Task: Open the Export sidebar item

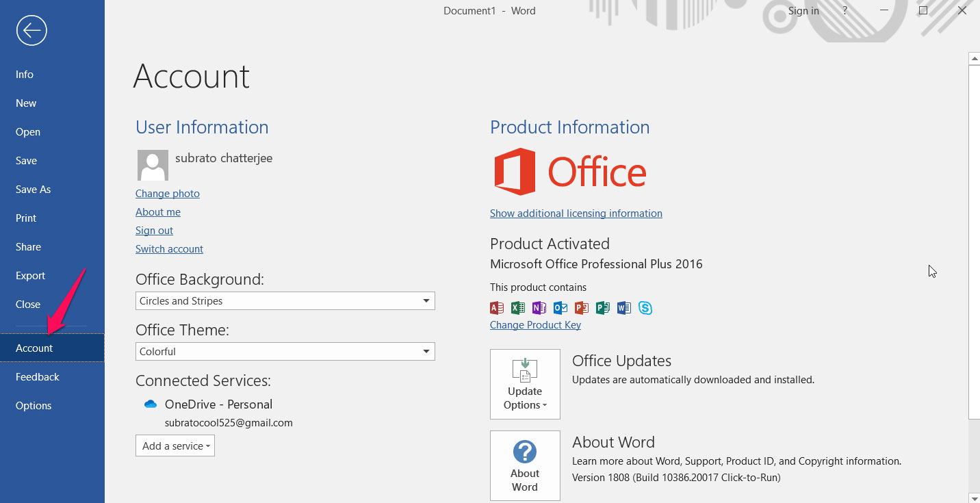Action: (30, 276)
